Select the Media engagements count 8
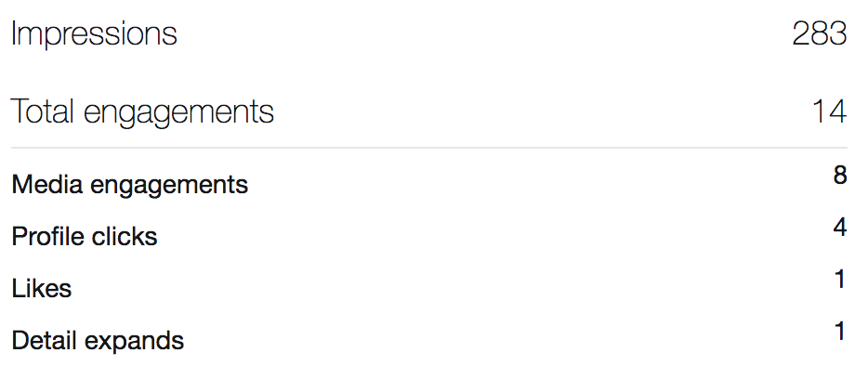Viewport: 868px width, 379px height. point(840,175)
